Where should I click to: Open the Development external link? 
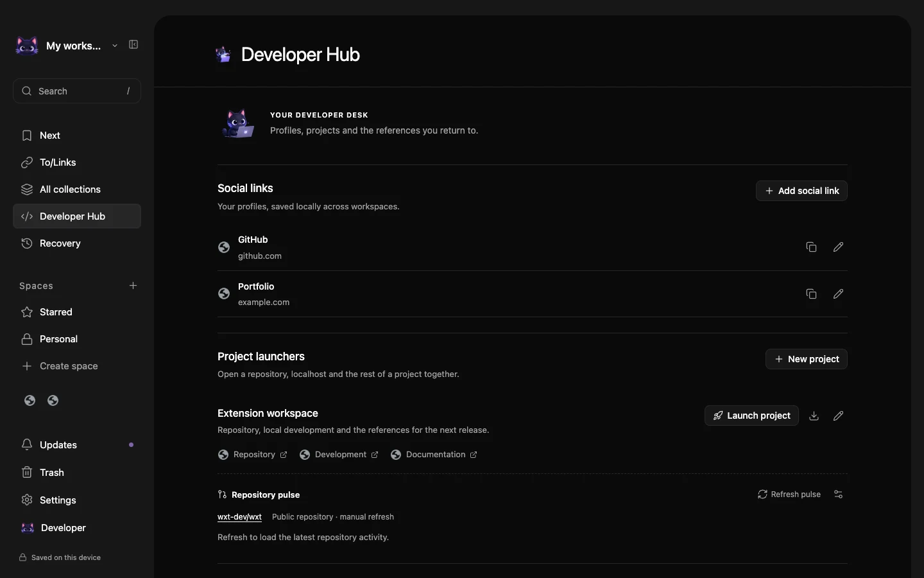coord(339,455)
